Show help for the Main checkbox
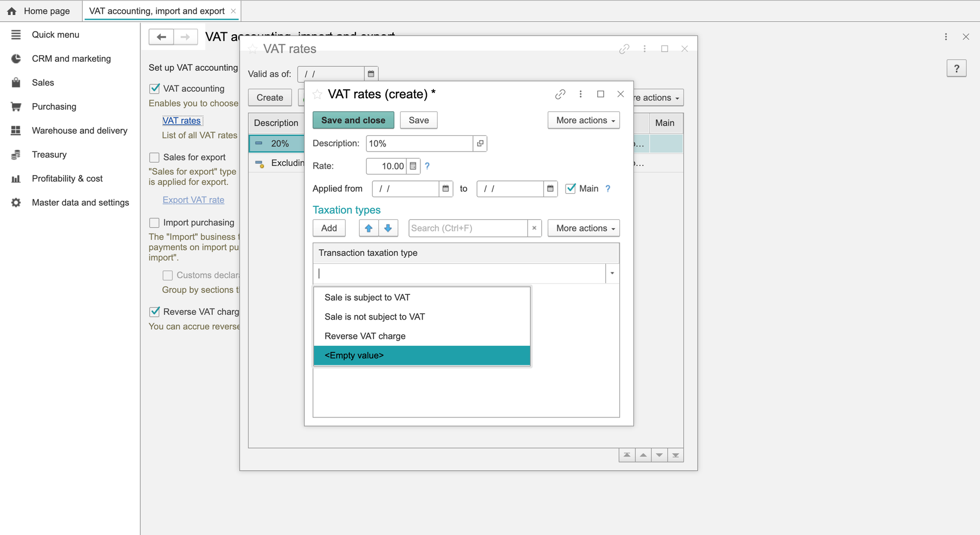This screenshot has height=535, width=980. [608, 189]
